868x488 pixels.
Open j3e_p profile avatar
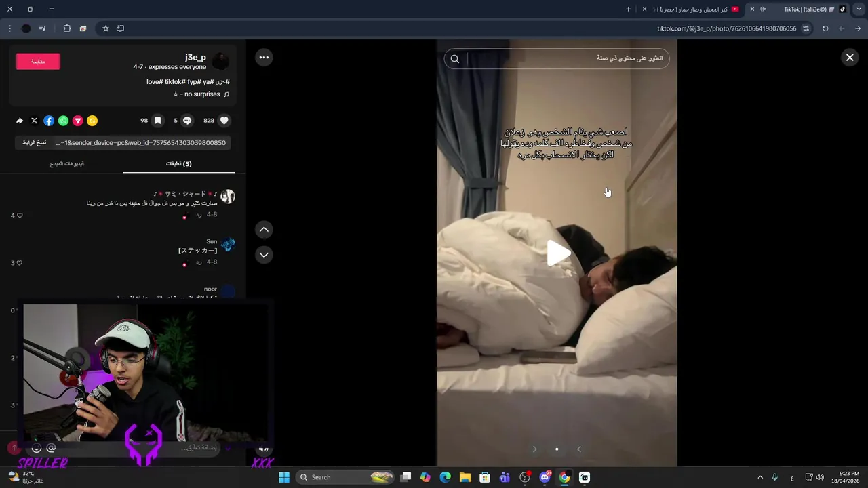221,61
